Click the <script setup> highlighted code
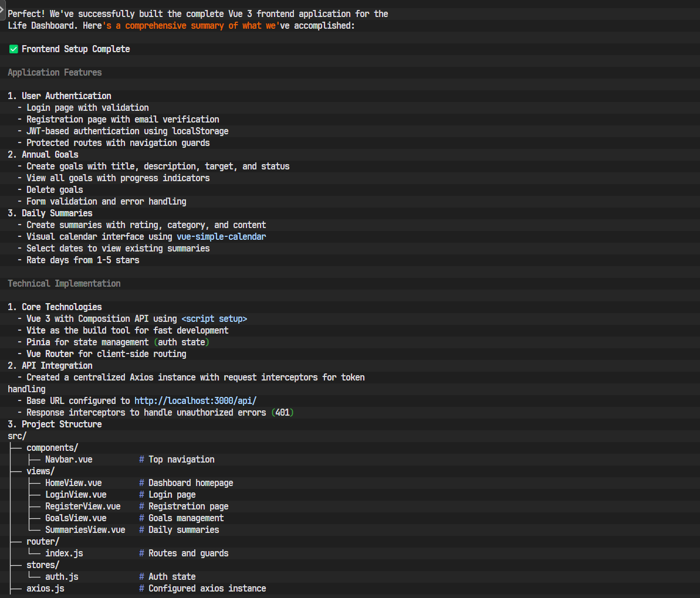Screen dimensions: 700x598 point(214,319)
